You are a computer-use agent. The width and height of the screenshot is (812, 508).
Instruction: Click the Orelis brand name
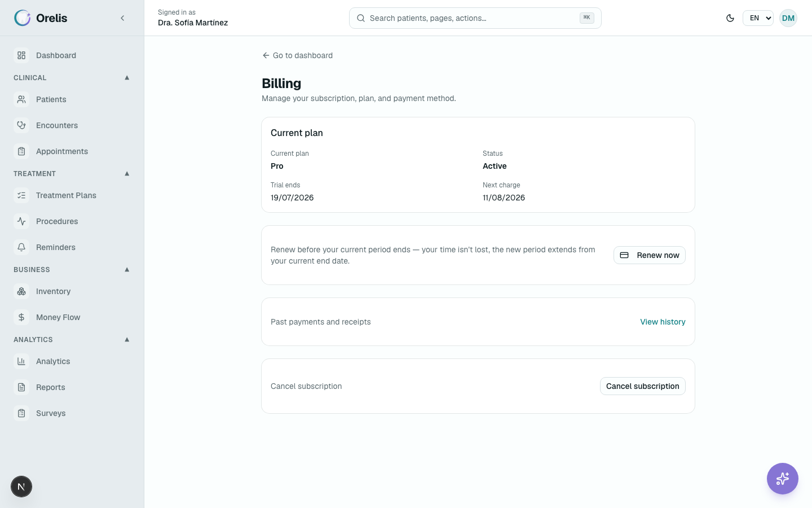pyautogui.click(x=51, y=18)
